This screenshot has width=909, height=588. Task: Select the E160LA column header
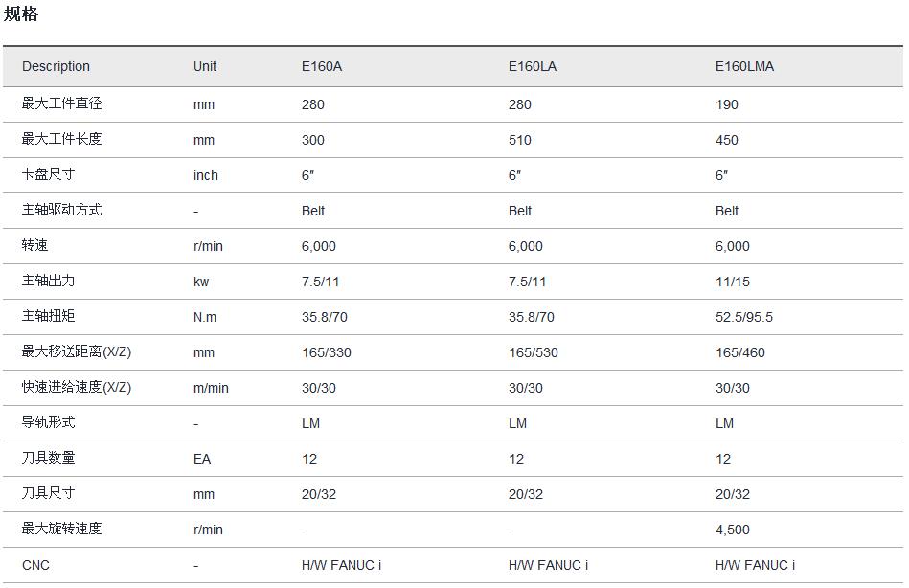point(533,66)
